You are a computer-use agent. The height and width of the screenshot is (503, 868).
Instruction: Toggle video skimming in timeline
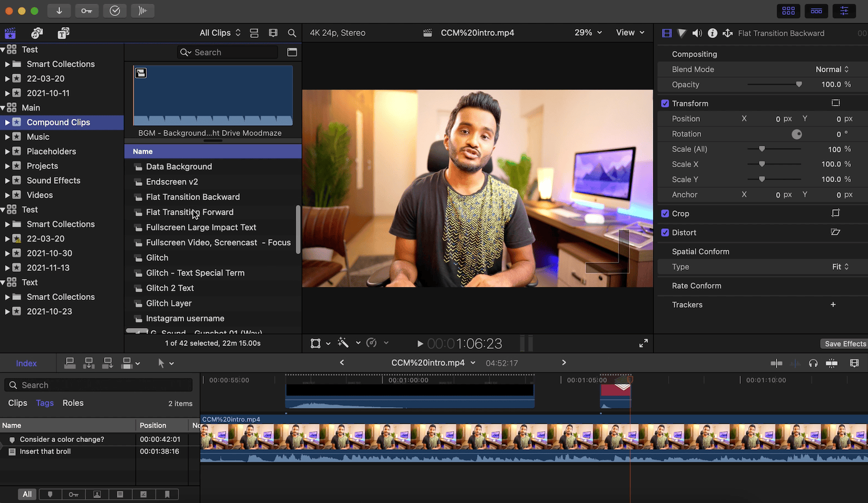[776, 363]
